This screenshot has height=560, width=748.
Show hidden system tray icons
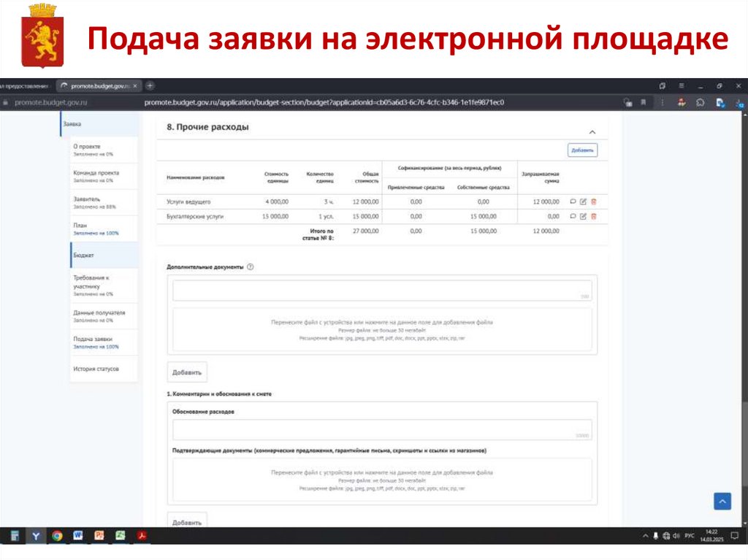click(x=646, y=536)
